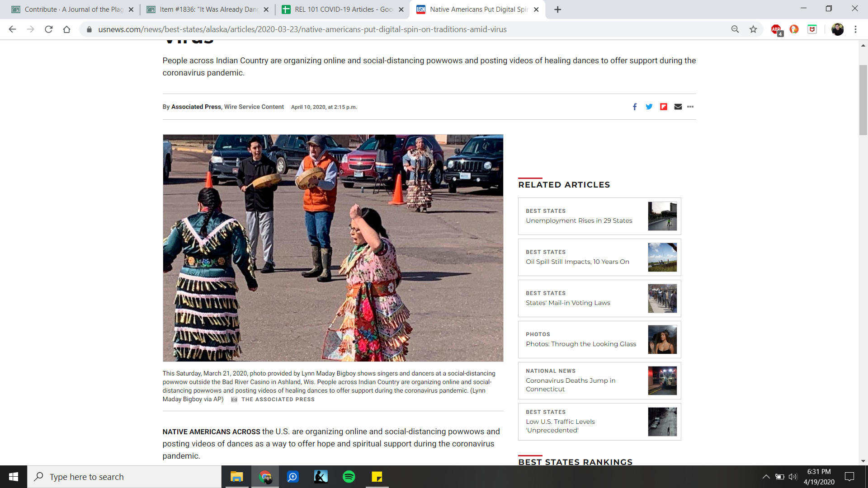Viewport: 868px width, 488px height.
Task: Open Spotify from the taskbar
Action: 349,477
